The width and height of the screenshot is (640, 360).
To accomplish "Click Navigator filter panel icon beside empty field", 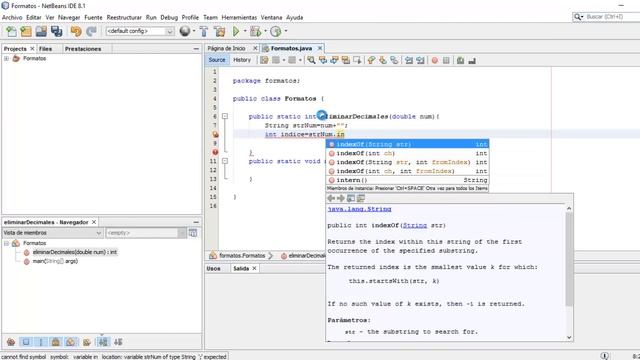I will pos(193,233).
